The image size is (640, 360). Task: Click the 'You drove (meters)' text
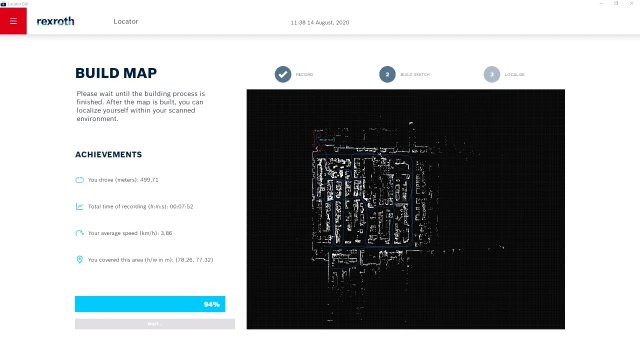pyautogui.click(x=123, y=180)
